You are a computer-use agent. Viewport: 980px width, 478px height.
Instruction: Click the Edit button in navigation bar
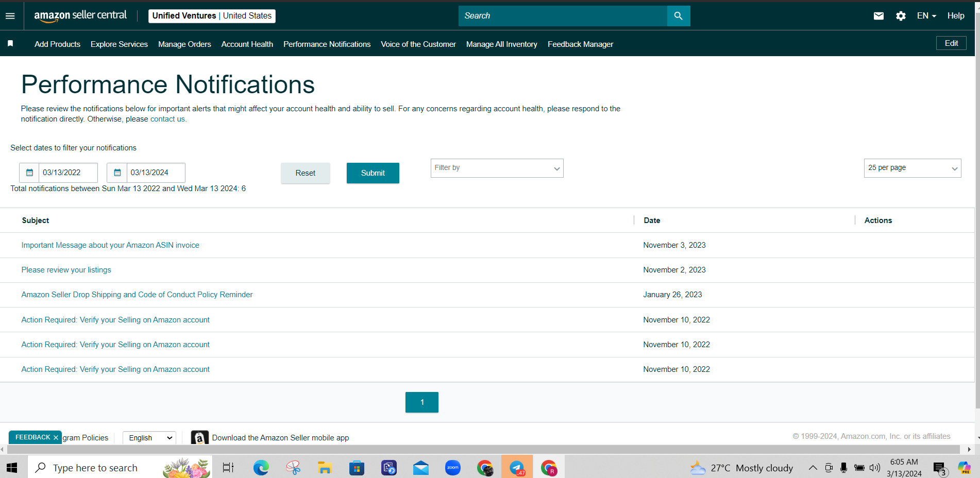tap(951, 43)
